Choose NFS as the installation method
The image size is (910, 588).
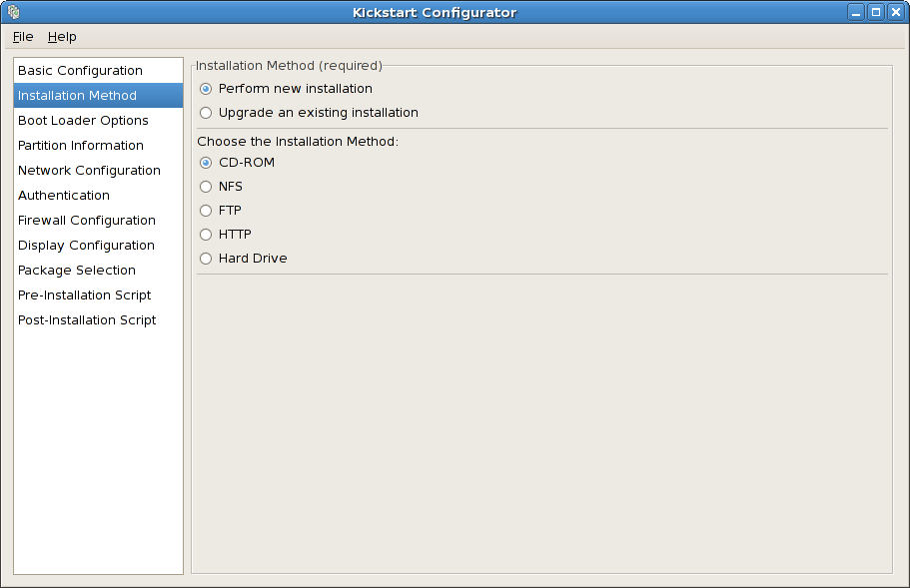pos(206,187)
